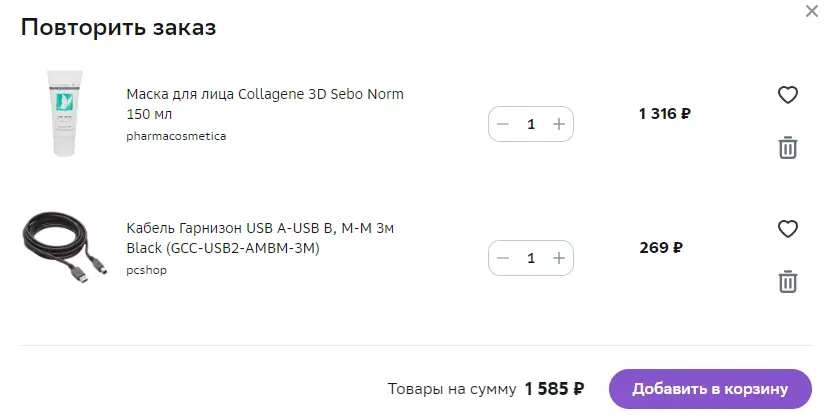Visit the pcshop seller link

(x=146, y=270)
